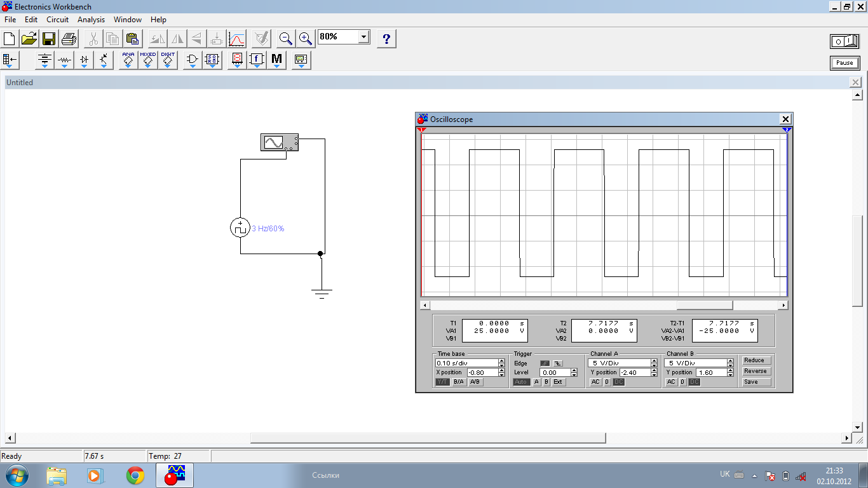This screenshot has width=868, height=488.
Task: Zoom in with the plus magnifier
Action: point(306,39)
